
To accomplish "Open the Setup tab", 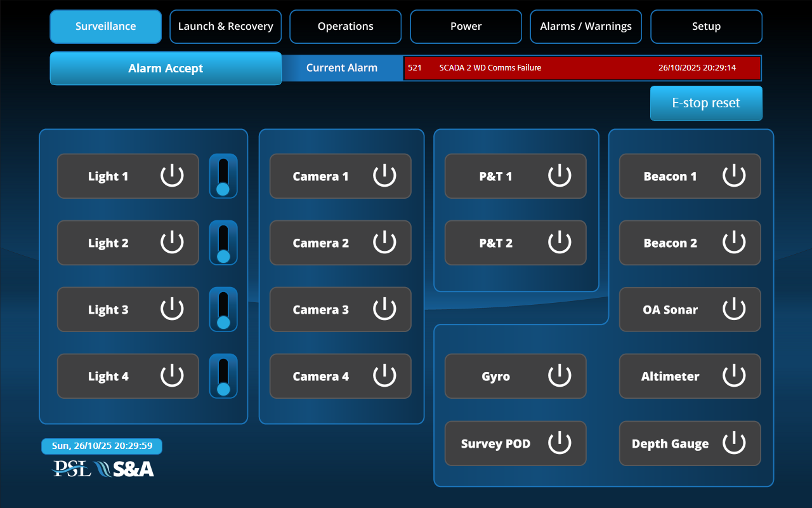I will pyautogui.click(x=706, y=27).
